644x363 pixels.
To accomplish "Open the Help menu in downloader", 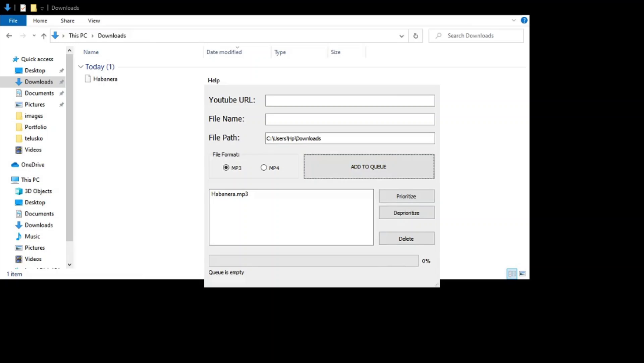I will pos(214,80).
